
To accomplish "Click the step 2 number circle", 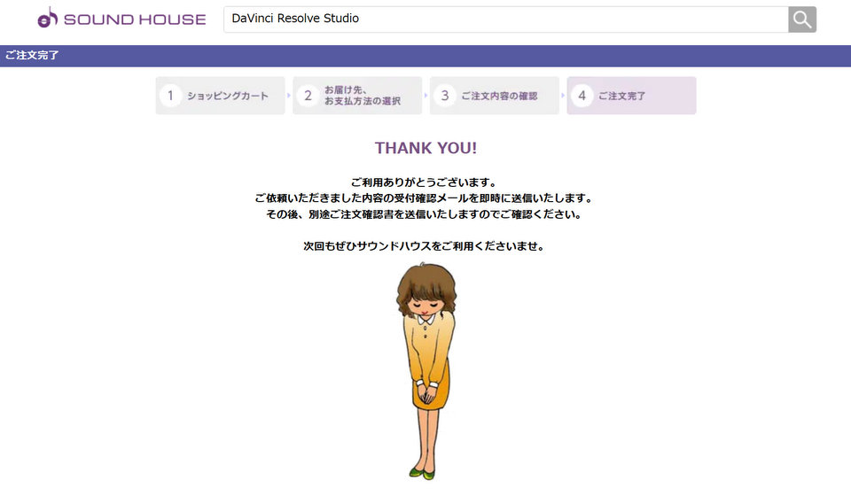I will pos(308,96).
